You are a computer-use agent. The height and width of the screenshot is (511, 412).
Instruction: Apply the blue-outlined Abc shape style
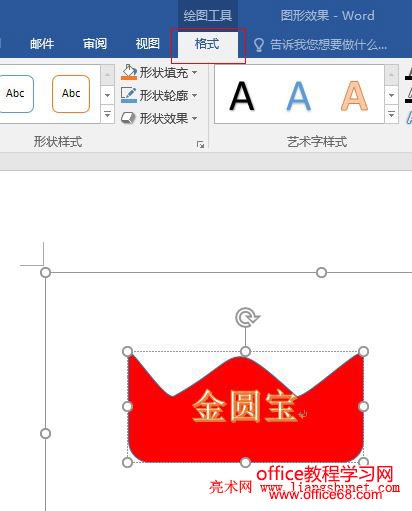pos(16,94)
